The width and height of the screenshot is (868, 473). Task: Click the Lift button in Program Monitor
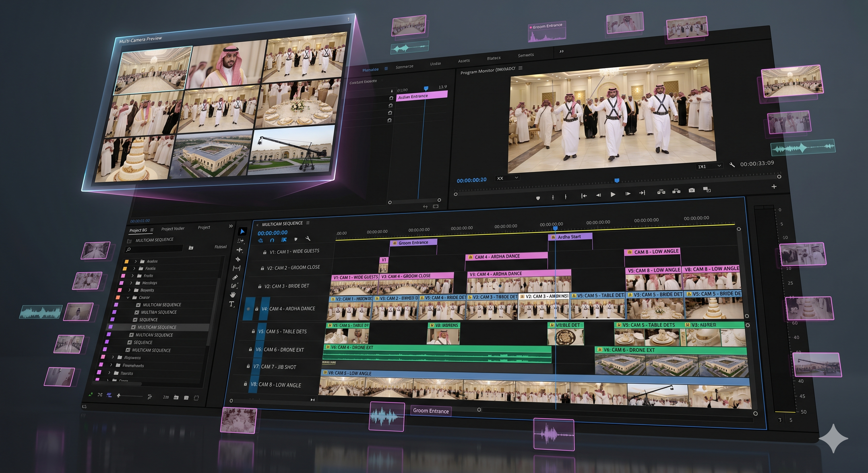(661, 192)
